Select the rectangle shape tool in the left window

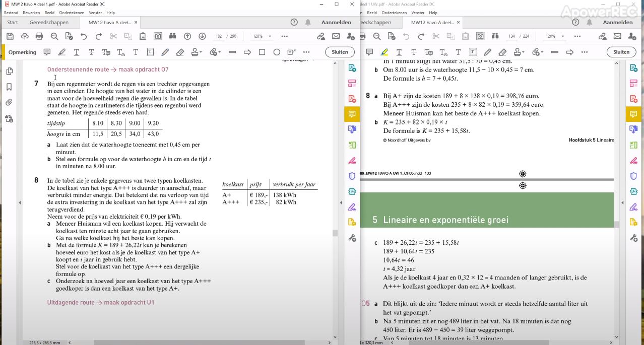point(262,52)
